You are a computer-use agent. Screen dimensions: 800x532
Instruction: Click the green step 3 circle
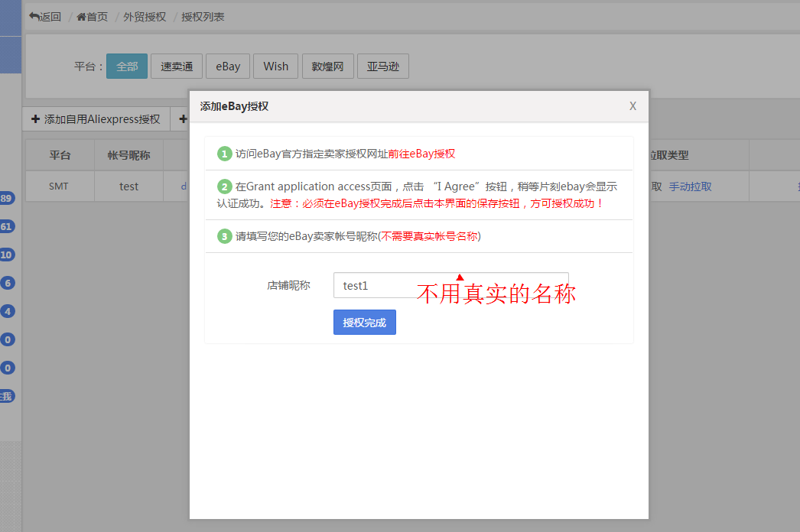(224, 236)
